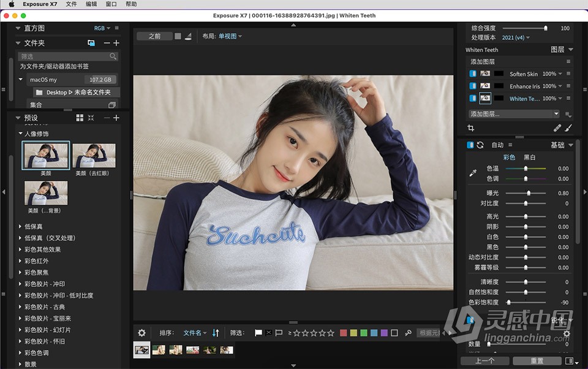The height and width of the screenshot is (369, 588).
Task: Click the 之前 before-view button
Action: tap(155, 36)
